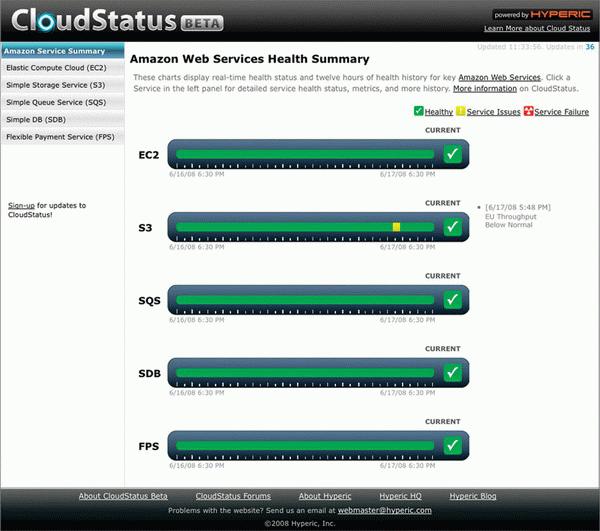Click the S3 green health history bar

click(x=305, y=227)
